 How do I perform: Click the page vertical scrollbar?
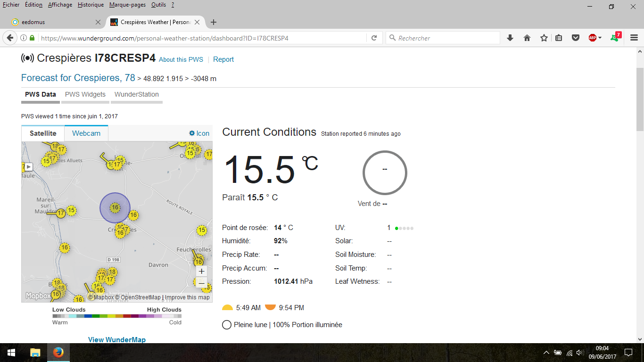coord(640,99)
